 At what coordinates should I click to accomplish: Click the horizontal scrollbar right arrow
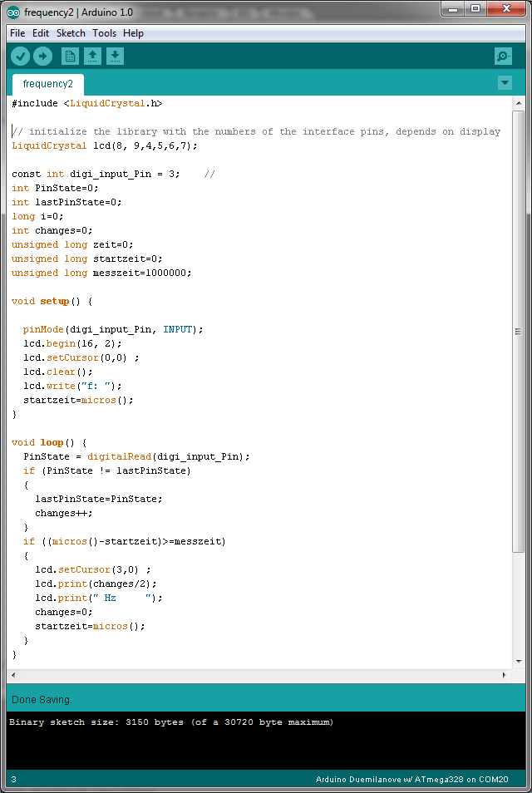[x=505, y=675]
